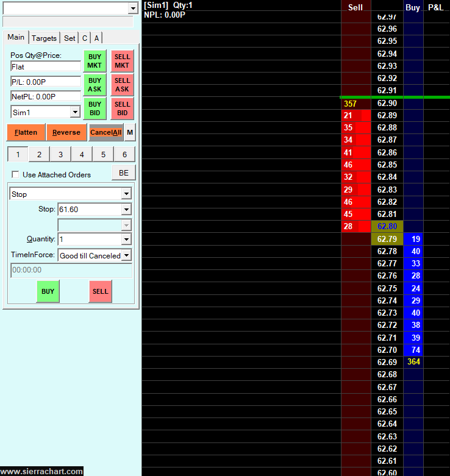
Task: Click the M button
Action: tap(130, 132)
